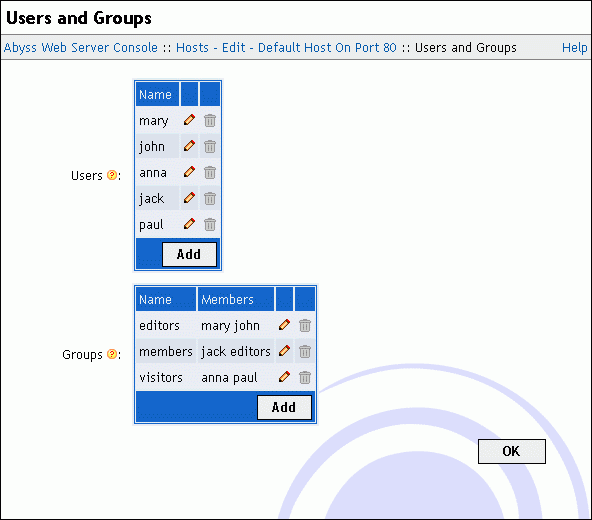Edit user paul with pencil icon
This screenshot has width=592, height=520.
pos(189,224)
